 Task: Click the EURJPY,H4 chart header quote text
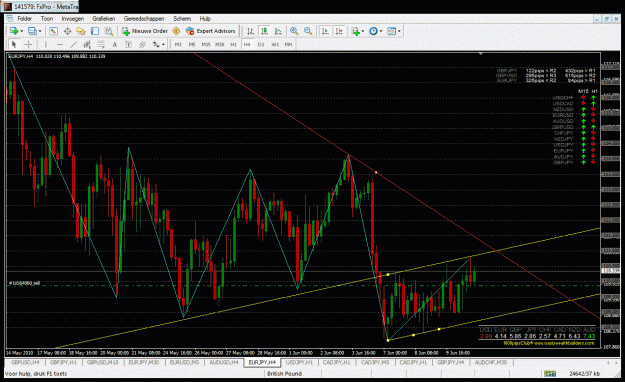pyautogui.click(x=57, y=57)
